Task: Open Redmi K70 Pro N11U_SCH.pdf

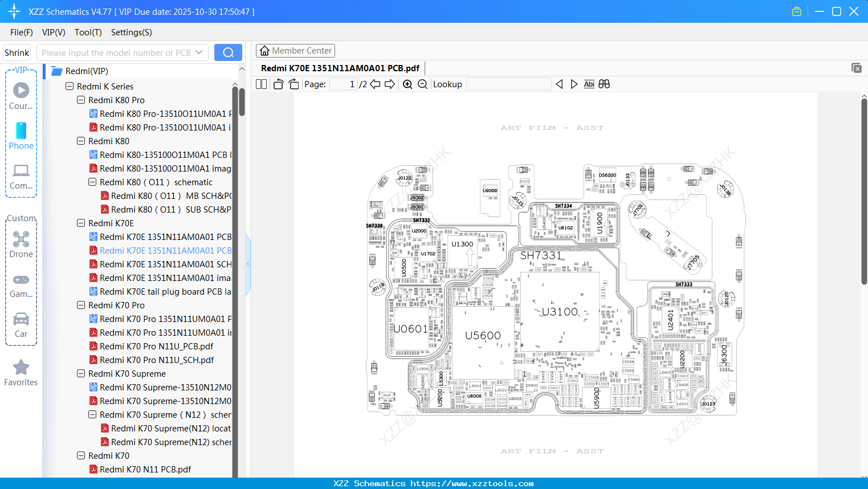Action: tap(152, 360)
